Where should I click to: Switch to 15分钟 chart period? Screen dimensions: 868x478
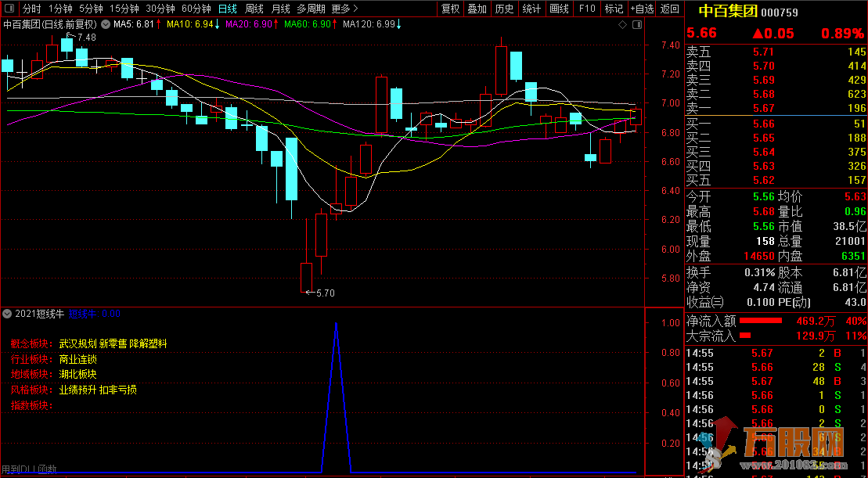point(124,9)
